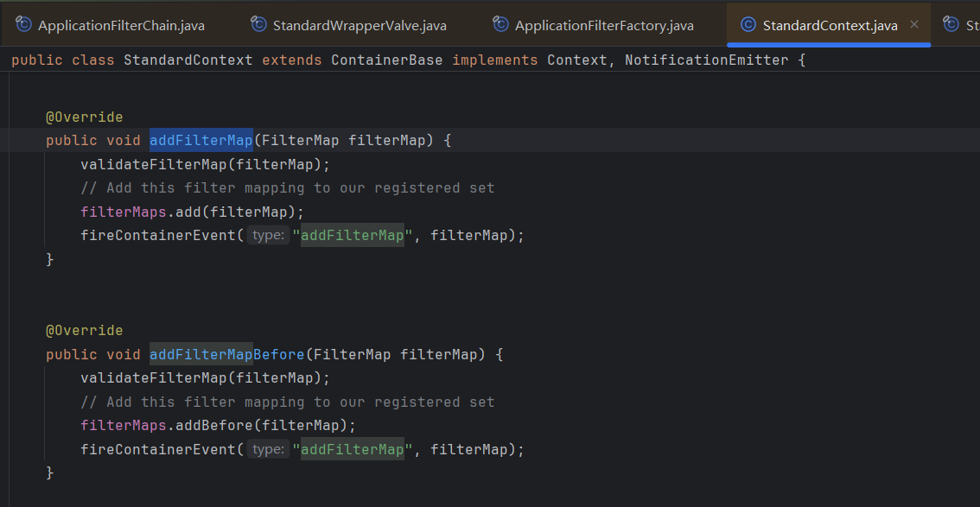Click the type: hint in the addFilterMap method body
The image size is (980, 507).
point(268,235)
